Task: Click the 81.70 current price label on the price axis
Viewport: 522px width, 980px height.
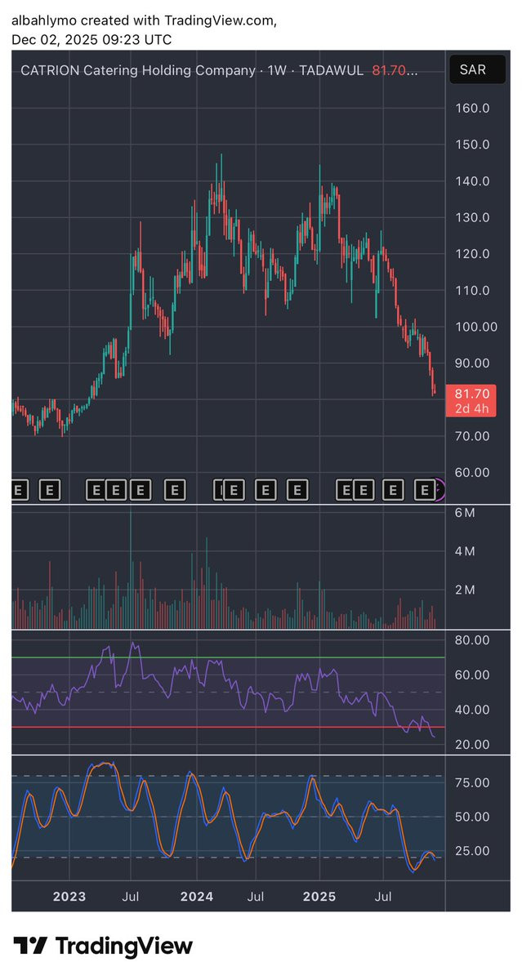Action: [x=471, y=394]
